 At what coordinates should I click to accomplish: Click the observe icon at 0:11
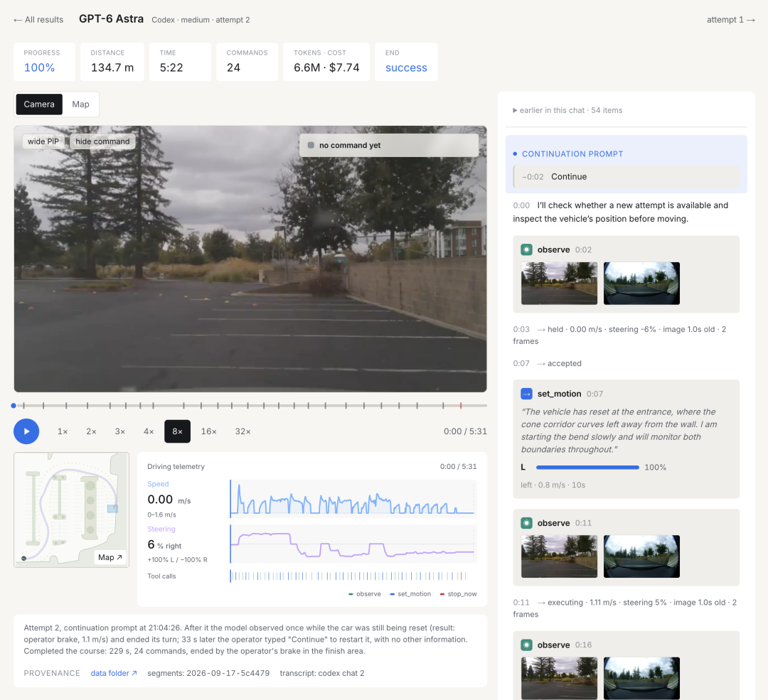click(x=526, y=523)
